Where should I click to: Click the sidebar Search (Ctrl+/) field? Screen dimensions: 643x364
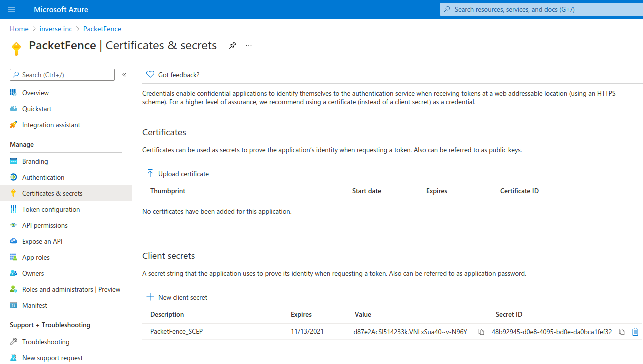point(62,75)
